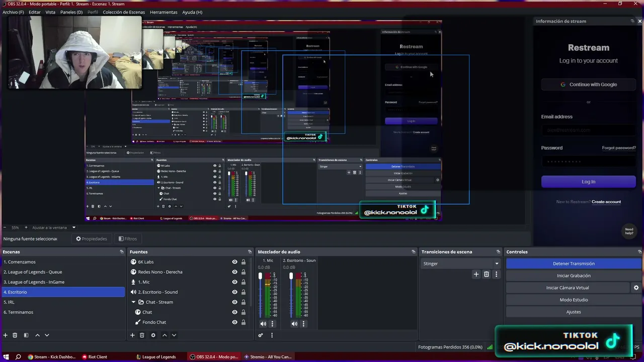
Task: Open the Vista menu
Action: pos(50,12)
